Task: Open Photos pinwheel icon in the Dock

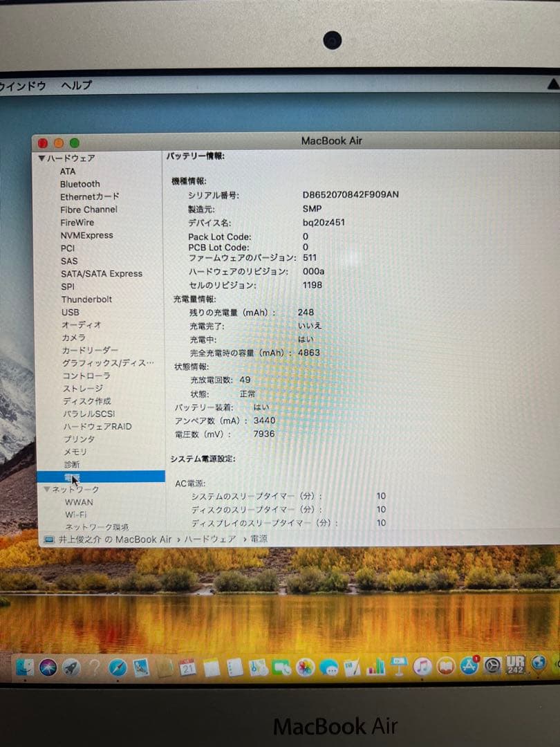Action: (306, 667)
